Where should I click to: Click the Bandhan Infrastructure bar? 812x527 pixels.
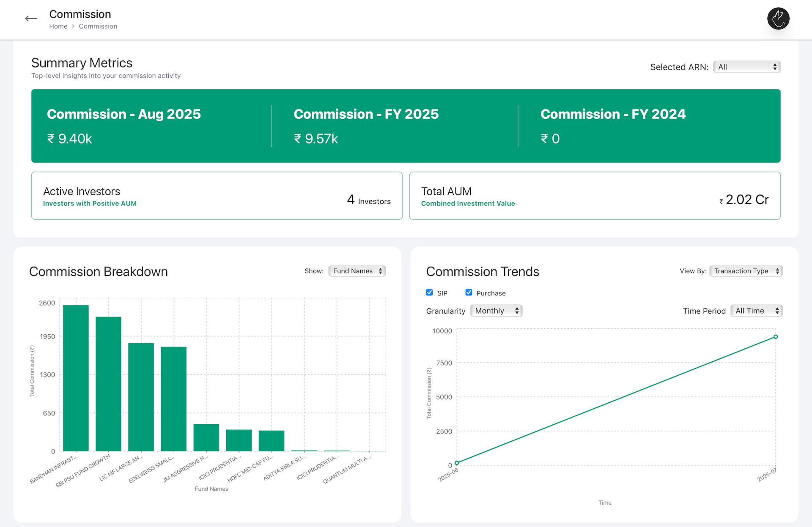(x=76, y=378)
